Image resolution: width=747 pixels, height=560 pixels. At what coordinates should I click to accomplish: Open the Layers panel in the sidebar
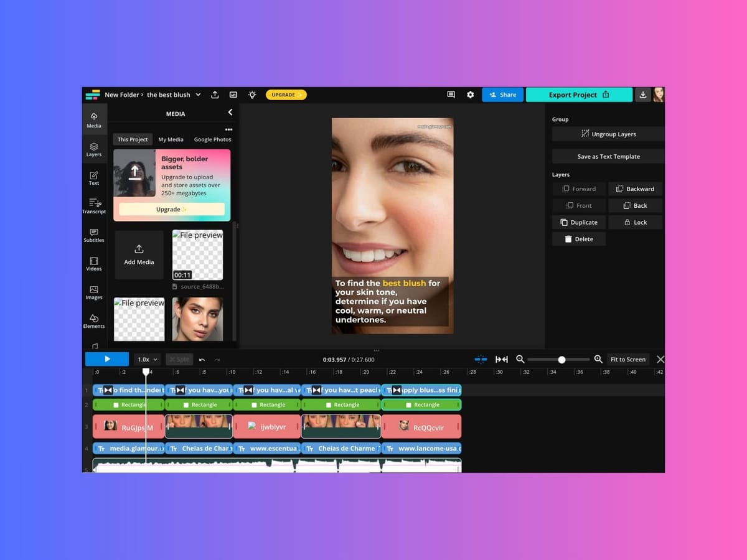pyautogui.click(x=94, y=149)
